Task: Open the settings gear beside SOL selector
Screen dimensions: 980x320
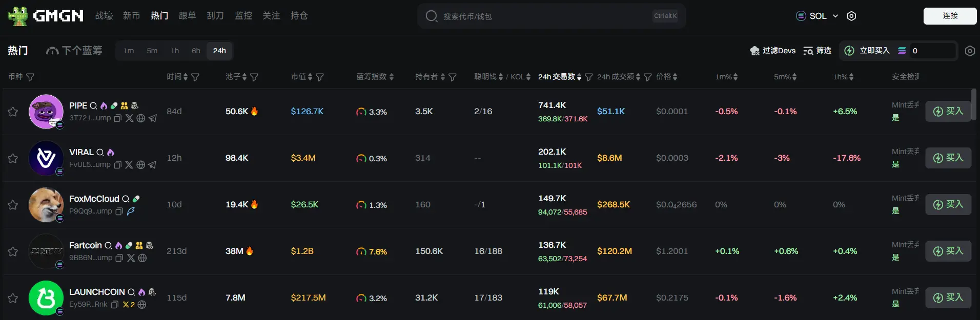Action: (851, 16)
